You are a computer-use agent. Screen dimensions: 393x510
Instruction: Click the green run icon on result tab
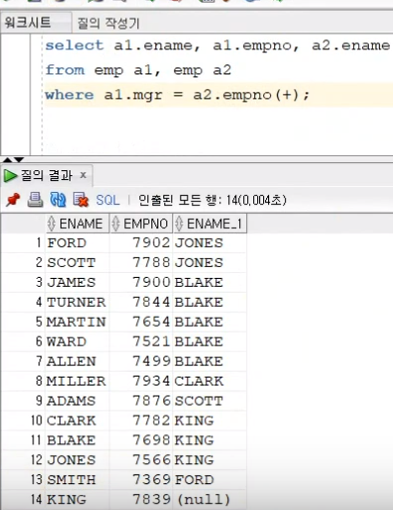pos(10,175)
